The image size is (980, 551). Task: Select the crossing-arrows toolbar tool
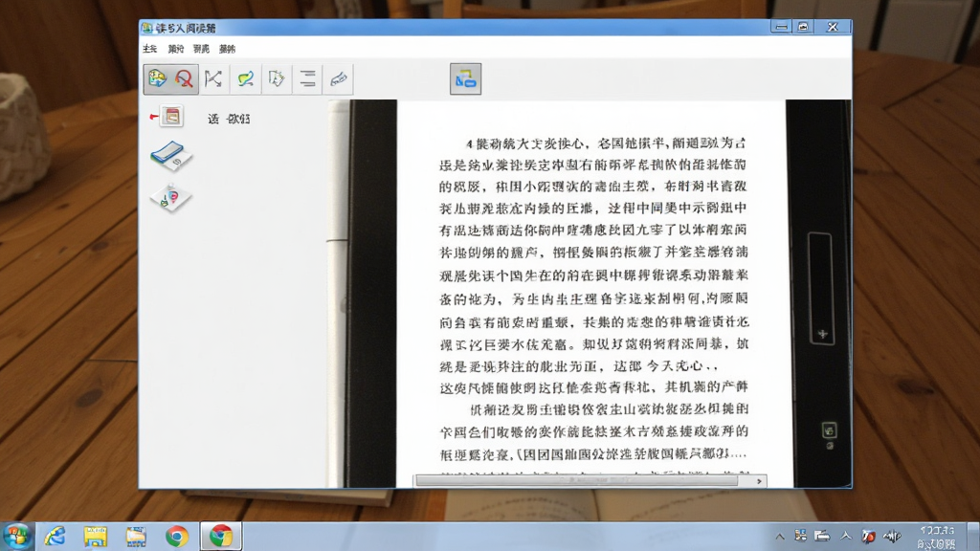[x=213, y=78]
